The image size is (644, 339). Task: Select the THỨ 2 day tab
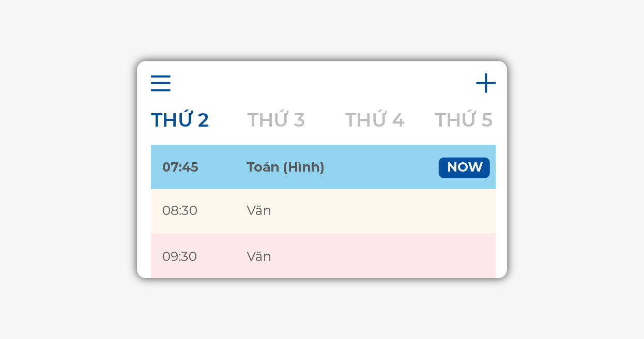pos(180,120)
